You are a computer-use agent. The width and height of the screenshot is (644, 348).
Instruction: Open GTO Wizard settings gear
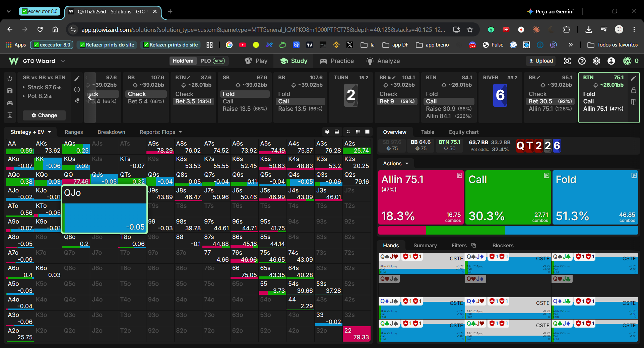pos(596,61)
